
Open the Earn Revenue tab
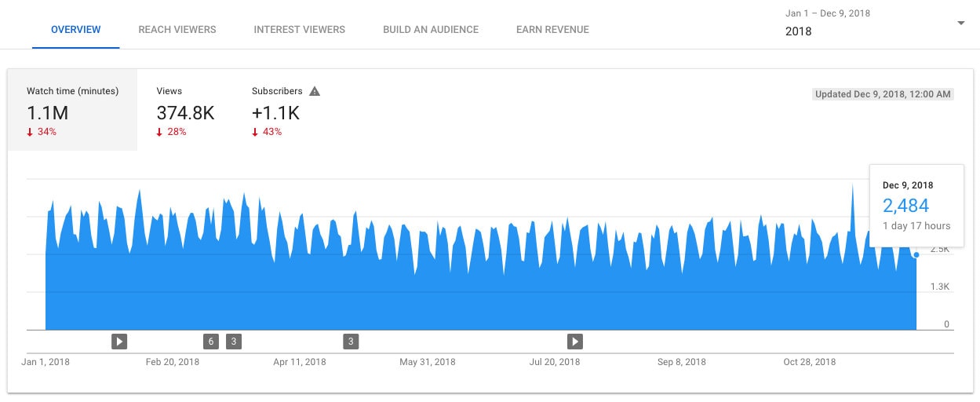tap(552, 30)
